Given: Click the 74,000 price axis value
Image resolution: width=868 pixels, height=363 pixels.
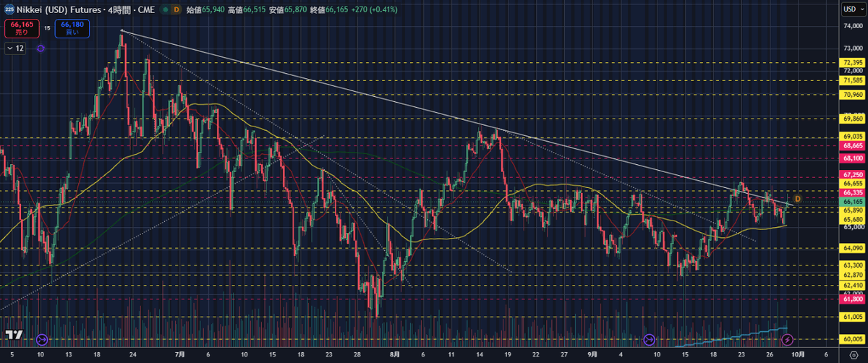Looking at the screenshot, I should (853, 27).
